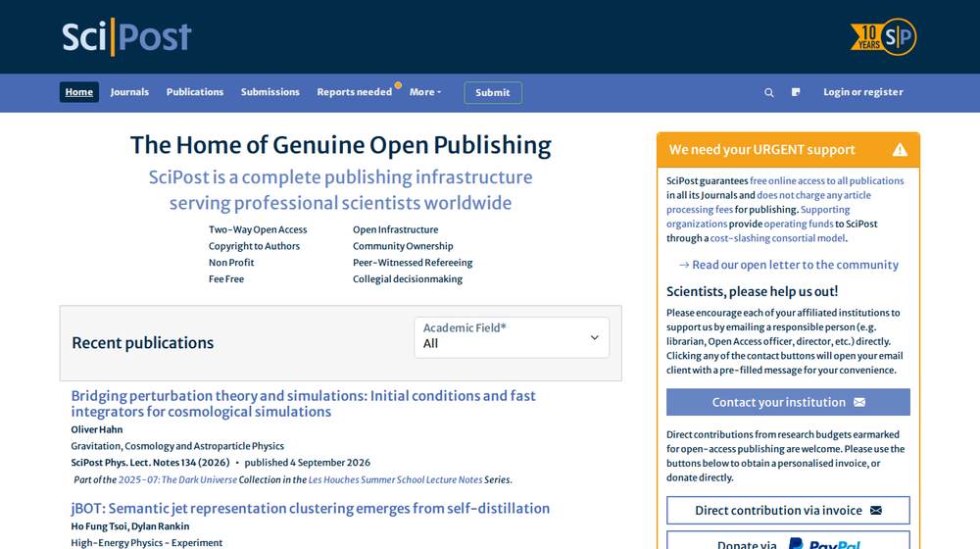The height and width of the screenshot is (549, 980).
Task: Click the Donate via PayPal button
Action: (788, 541)
